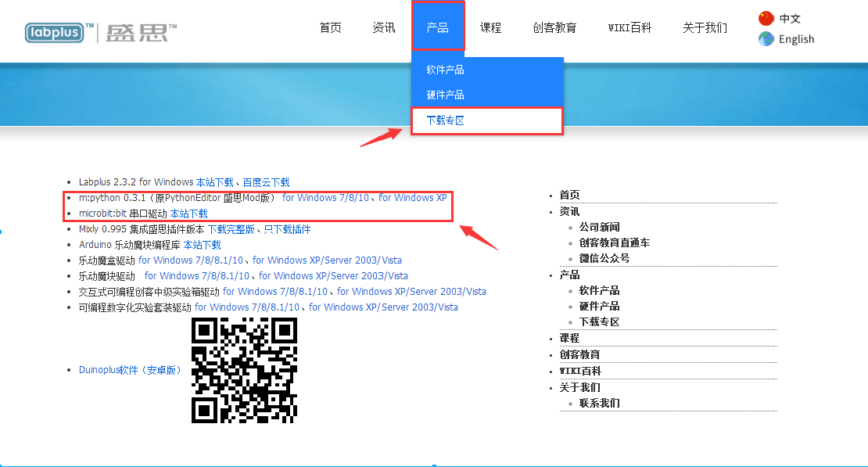
Task: Open WIKI百科 in the top navigation
Action: [629, 27]
